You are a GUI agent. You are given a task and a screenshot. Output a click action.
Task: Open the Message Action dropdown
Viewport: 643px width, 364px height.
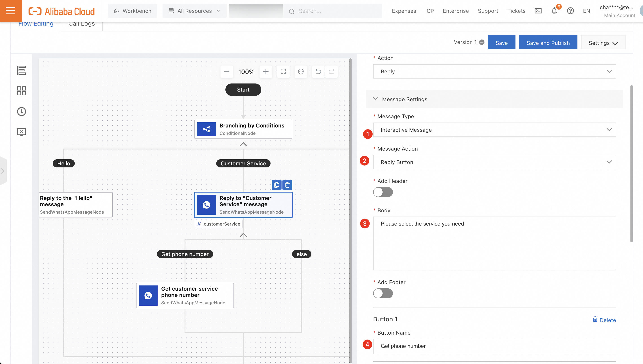pos(494,162)
